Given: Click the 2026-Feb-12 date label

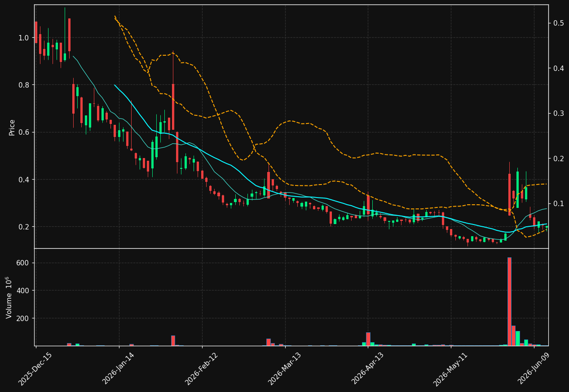Looking at the screenshot, I should [x=202, y=369].
